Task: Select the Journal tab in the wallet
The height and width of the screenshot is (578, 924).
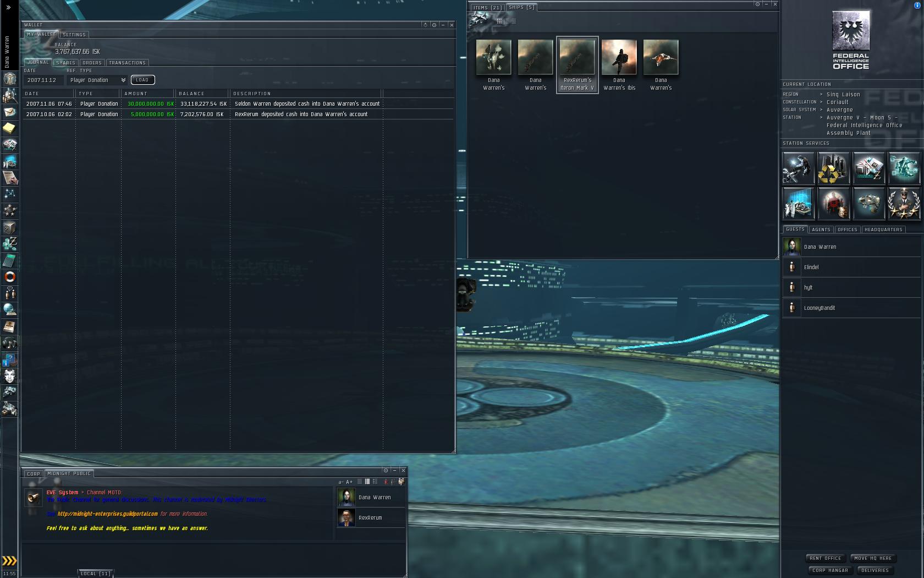Action: point(38,62)
